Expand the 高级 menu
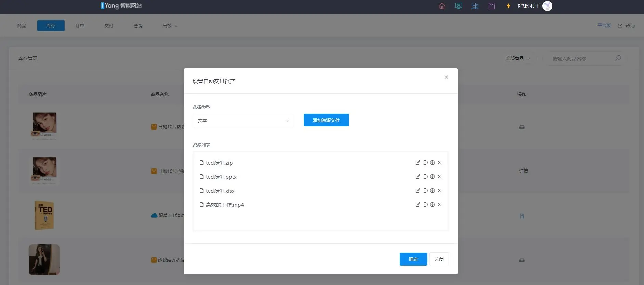Image resolution: width=644 pixels, height=285 pixels. tap(170, 26)
